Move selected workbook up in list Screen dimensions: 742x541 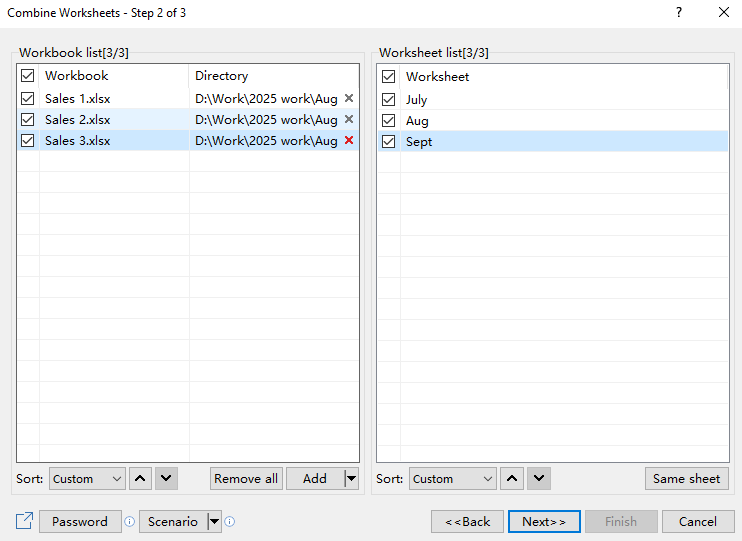point(140,479)
